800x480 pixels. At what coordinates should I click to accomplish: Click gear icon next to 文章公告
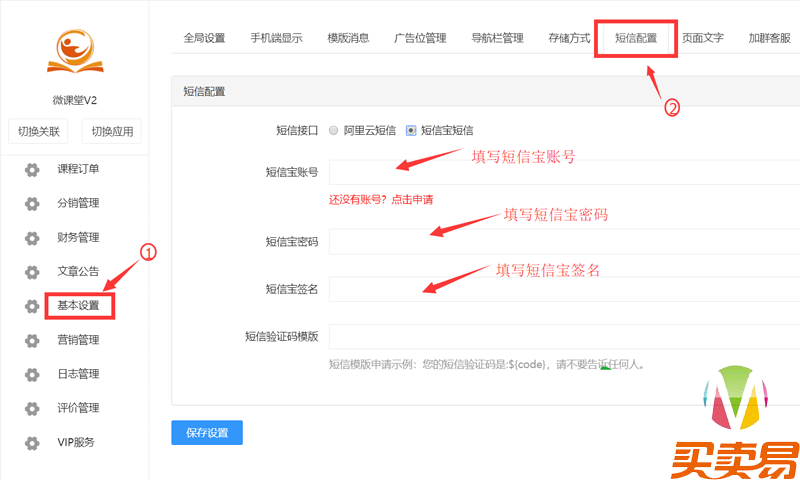coord(32,272)
